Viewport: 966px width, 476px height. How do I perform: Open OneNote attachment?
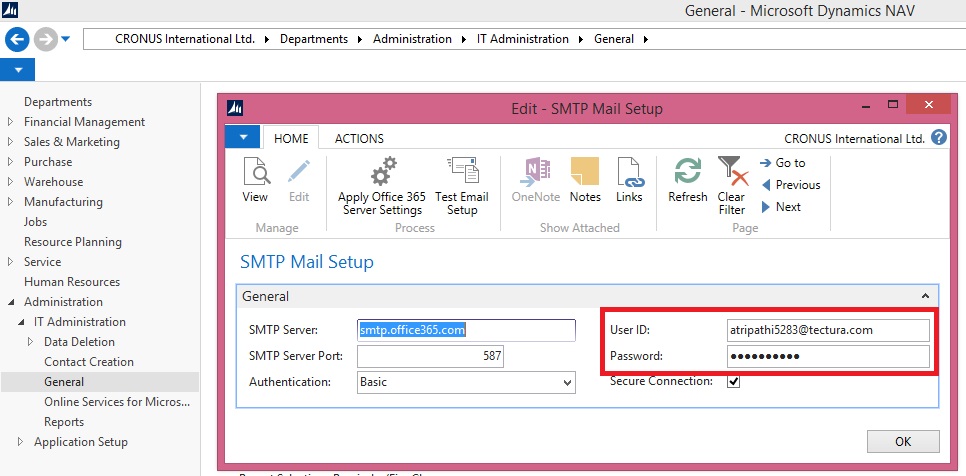click(x=535, y=180)
